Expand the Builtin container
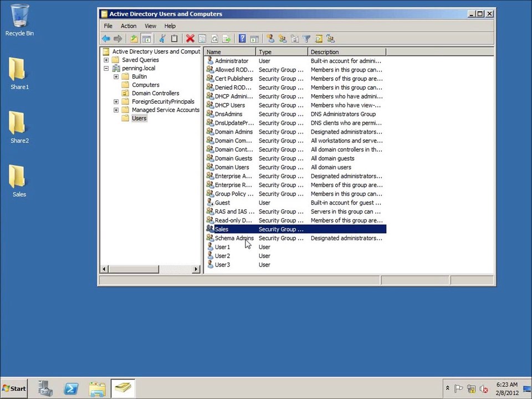Viewport: 532px width, 399px height. (x=116, y=76)
